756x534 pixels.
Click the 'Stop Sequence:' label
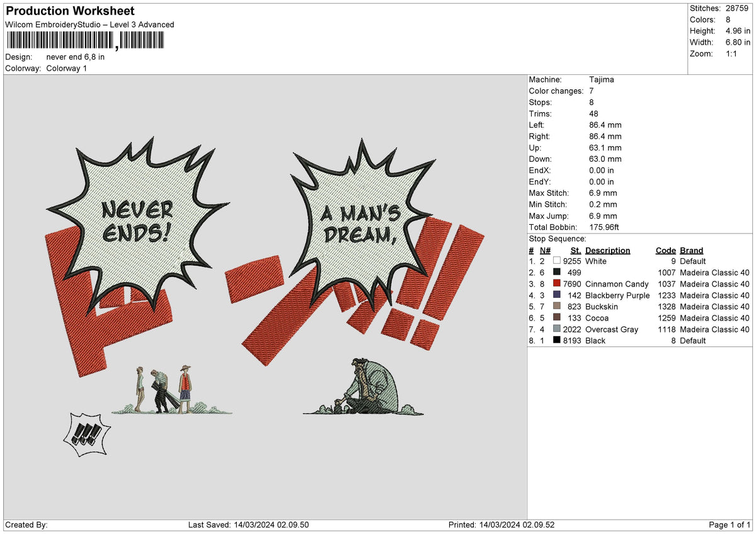pyautogui.click(x=558, y=239)
